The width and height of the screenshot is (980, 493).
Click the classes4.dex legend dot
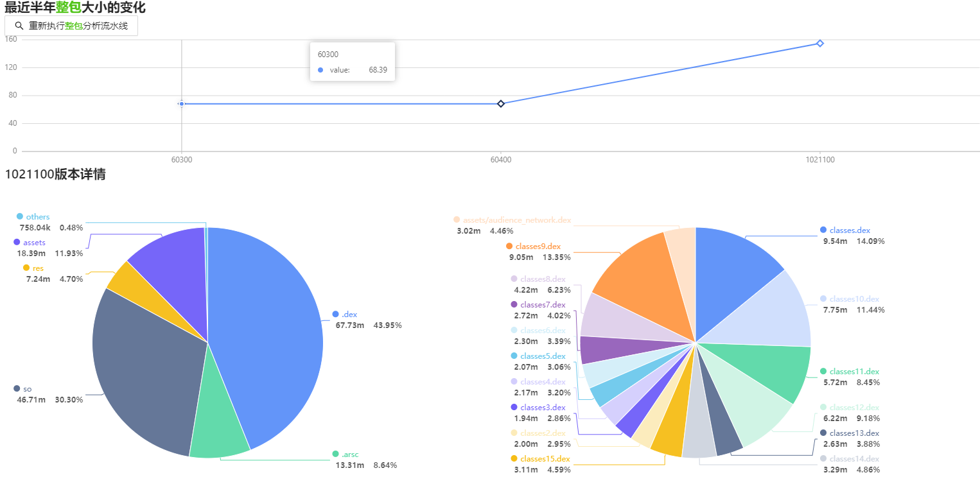point(514,381)
